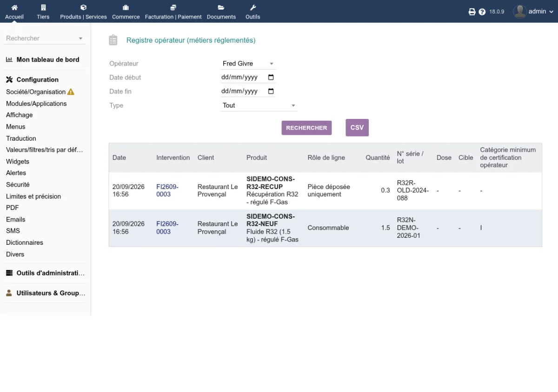
Task: Open the Affichage settings link
Action: pyautogui.click(x=20, y=115)
